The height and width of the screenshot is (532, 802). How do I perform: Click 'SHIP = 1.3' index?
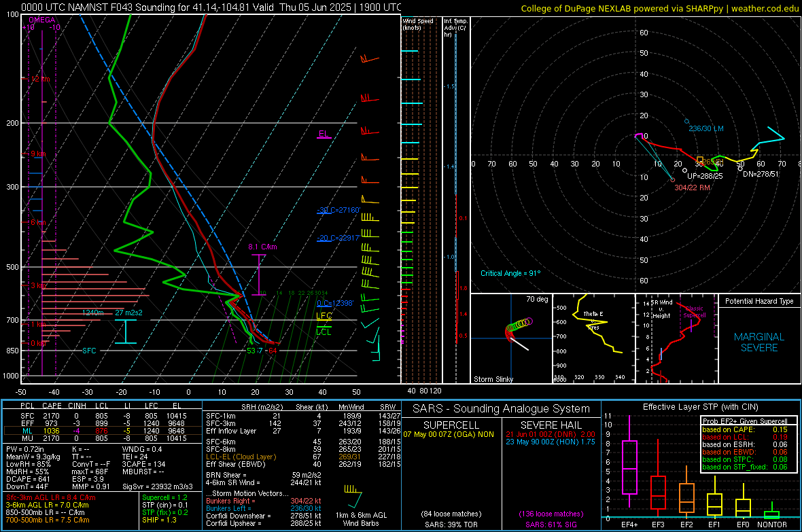pos(159,520)
